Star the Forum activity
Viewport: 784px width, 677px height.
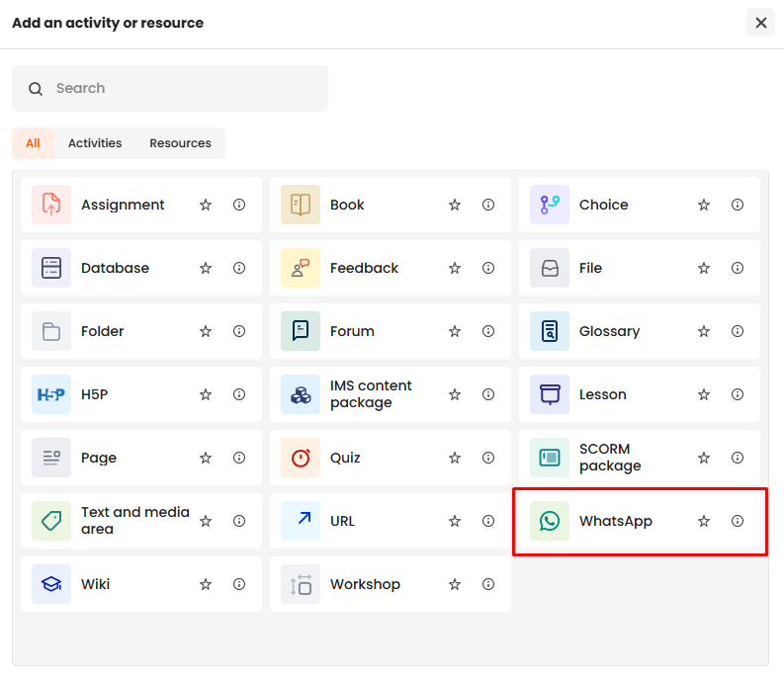pos(455,331)
